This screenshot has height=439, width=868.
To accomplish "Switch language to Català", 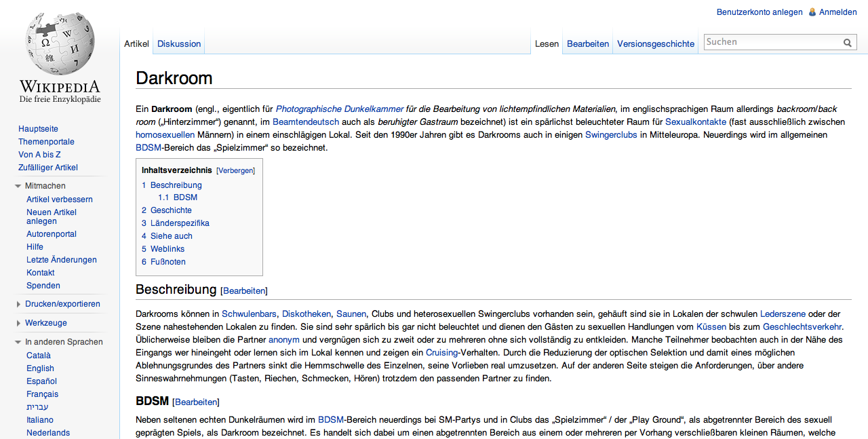I will (39, 356).
